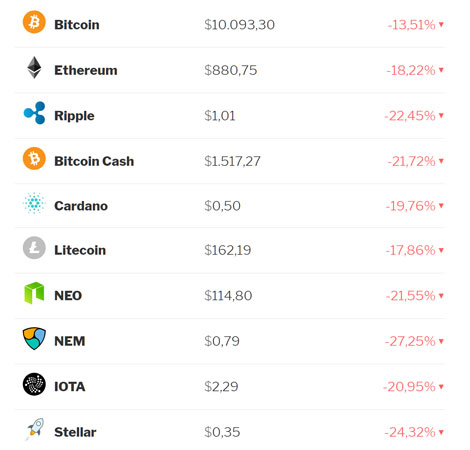
Task: Click the Cardano dotted logo icon
Action: coord(34,203)
